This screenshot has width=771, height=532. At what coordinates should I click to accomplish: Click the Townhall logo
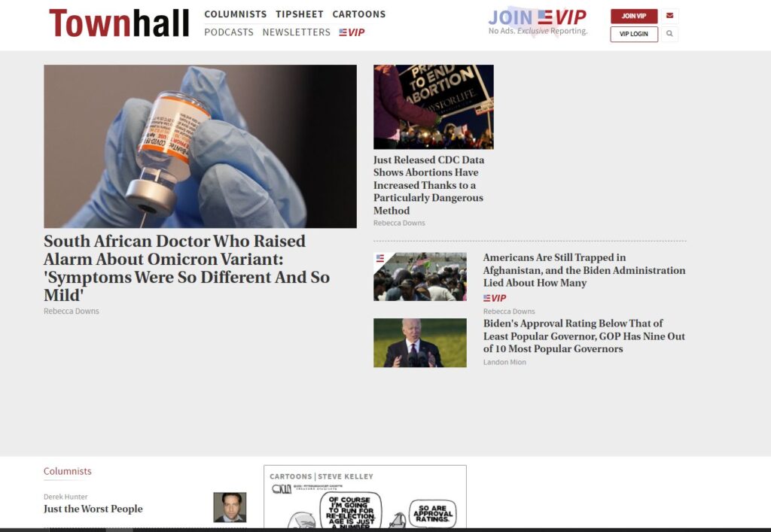tap(119, 23)
